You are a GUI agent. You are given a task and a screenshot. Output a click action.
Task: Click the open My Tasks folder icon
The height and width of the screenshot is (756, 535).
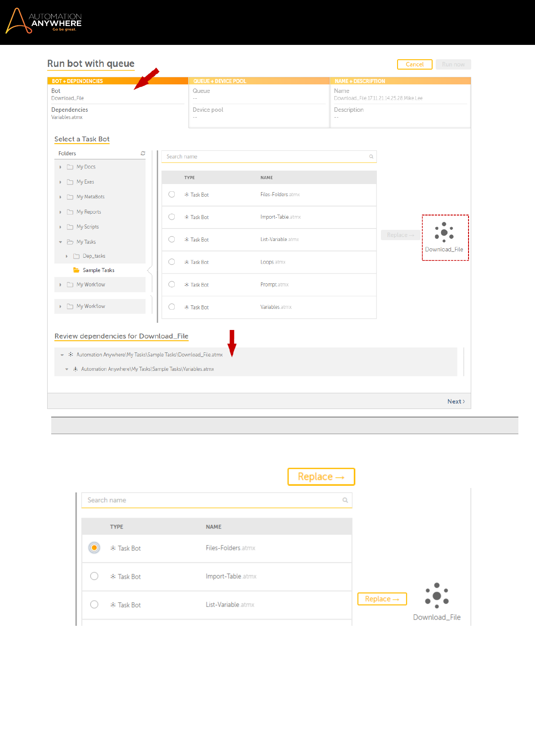pyautogui.click(x=70, y=242)
